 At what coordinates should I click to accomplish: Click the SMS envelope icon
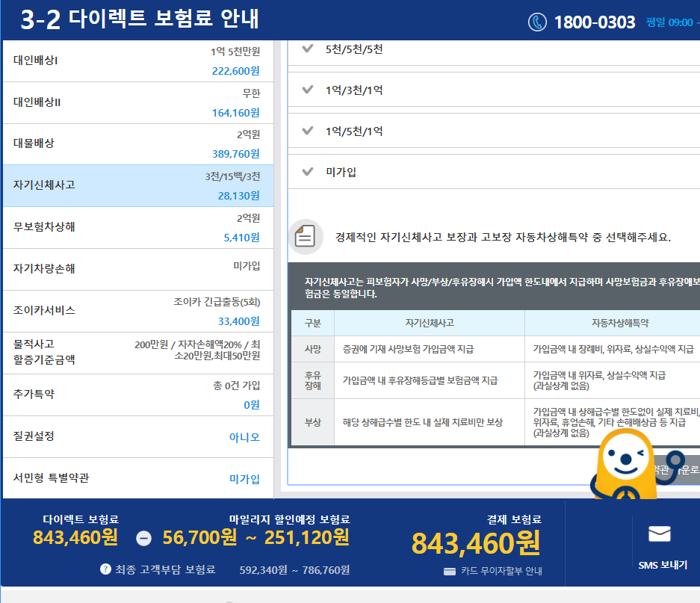coord(659,534)
